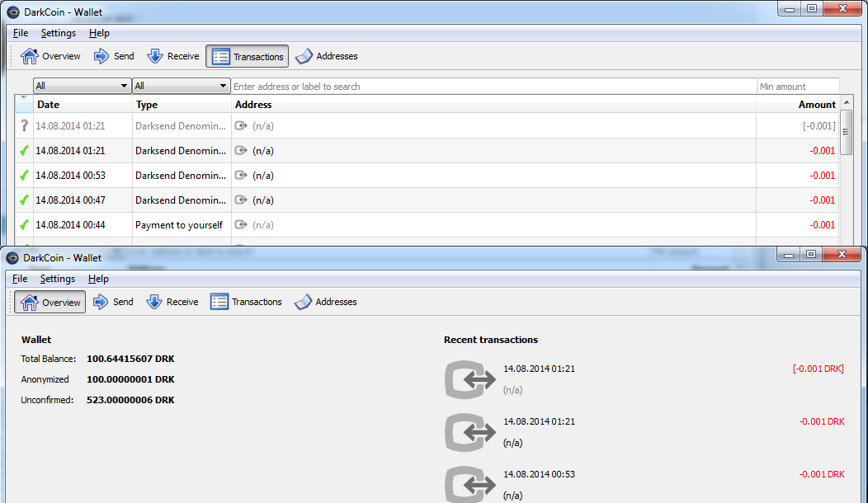868x503 pixels.
Task: Open Addresses in the top wallet window
Action: tap(326, 56)
